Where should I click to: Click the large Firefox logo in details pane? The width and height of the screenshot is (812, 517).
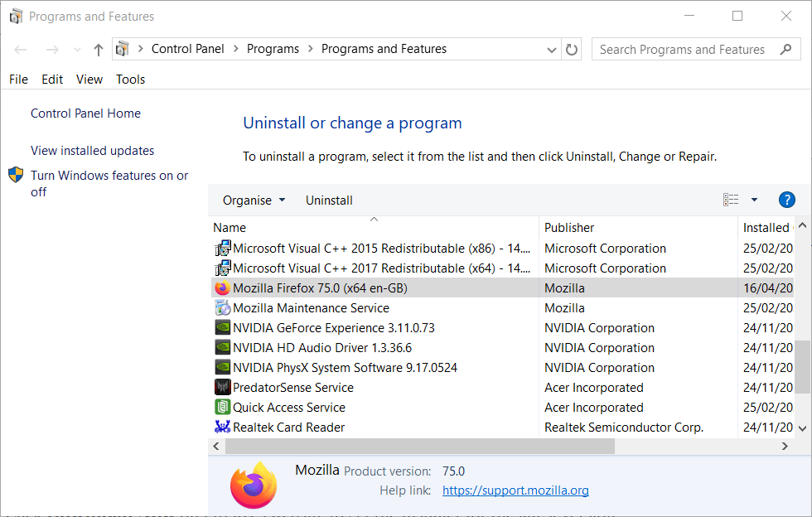254,485
